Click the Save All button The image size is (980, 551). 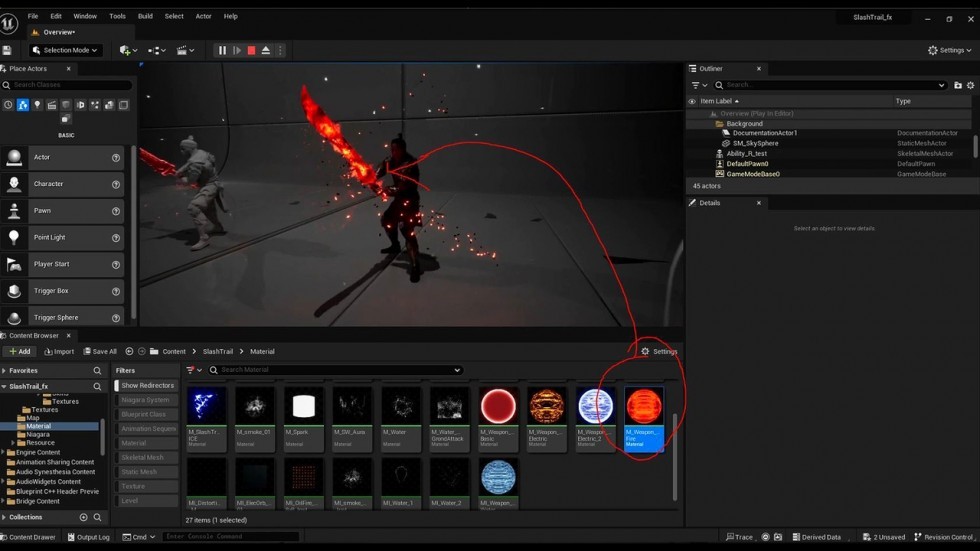coord(99,351)
